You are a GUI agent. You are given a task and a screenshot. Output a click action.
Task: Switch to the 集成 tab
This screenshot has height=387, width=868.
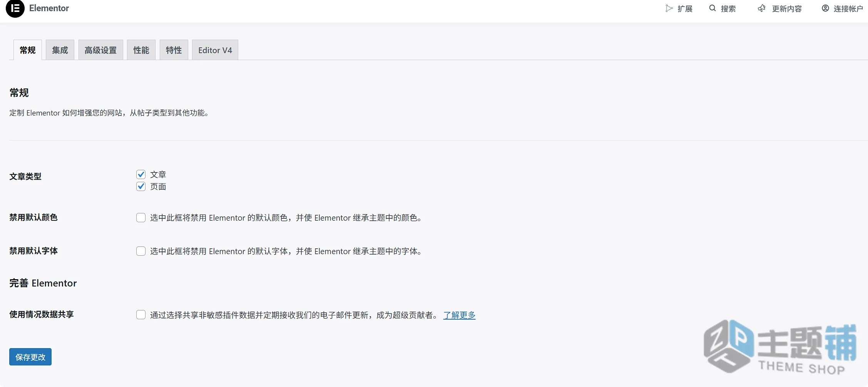pos(60,50)
